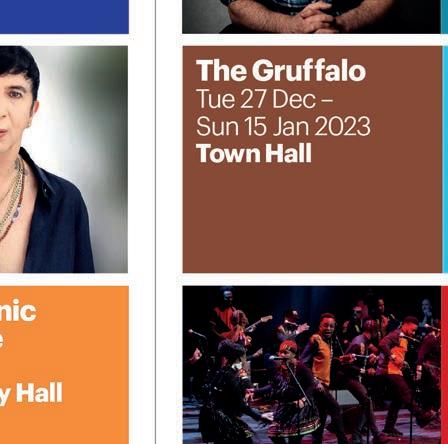Viewport: 448px width, 444px height.
Task: Open the choir stage performance photo
Action: coord(312,365)
